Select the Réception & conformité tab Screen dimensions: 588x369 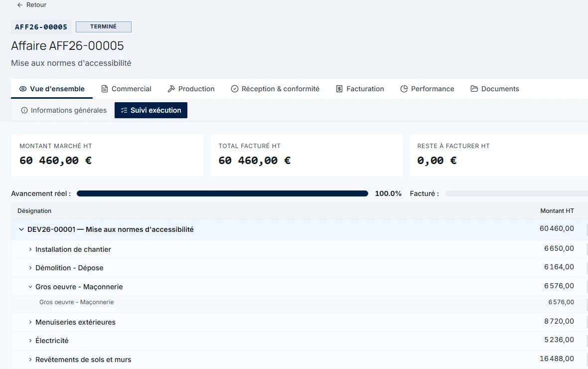click(x=275, y=89)
